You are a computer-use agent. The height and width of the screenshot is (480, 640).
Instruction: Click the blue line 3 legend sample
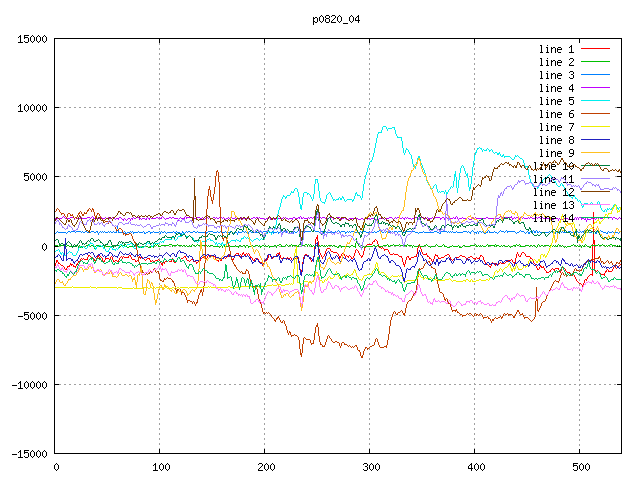(595, 75)
